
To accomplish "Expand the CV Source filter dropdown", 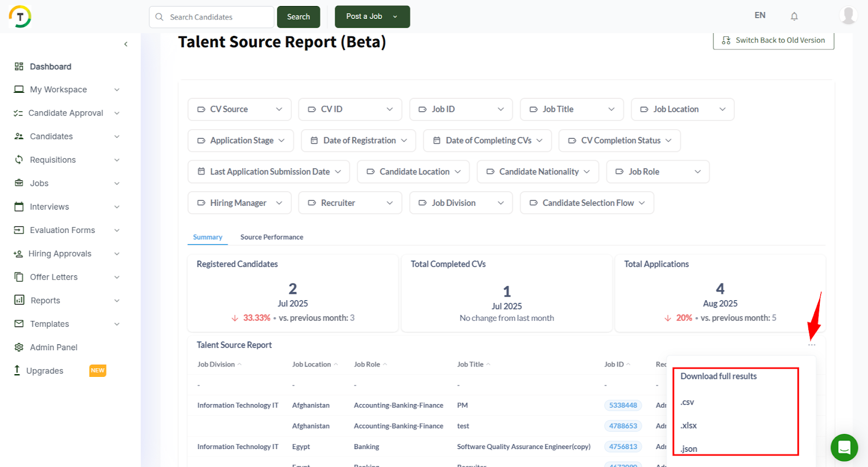I will (x=239, y=109).
